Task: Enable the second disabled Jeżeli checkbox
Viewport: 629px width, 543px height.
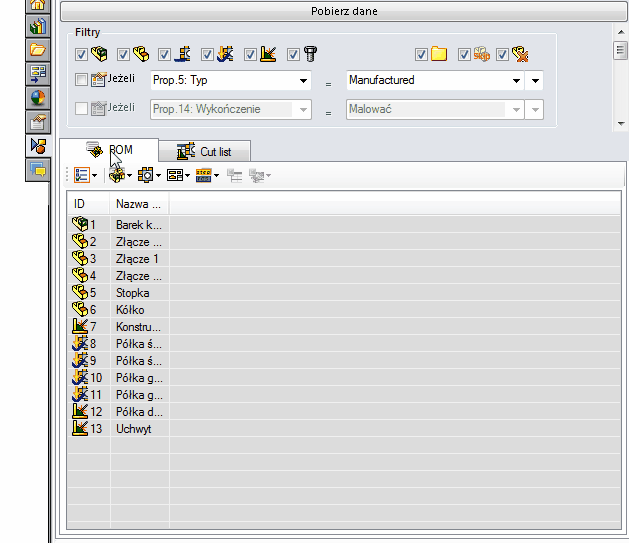Action: [x=81, y=108]
